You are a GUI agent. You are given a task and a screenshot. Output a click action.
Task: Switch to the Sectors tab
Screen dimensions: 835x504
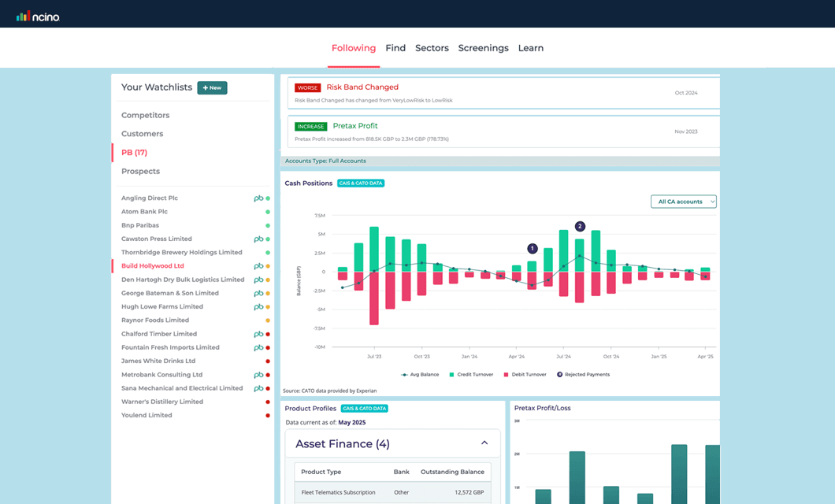432,48
